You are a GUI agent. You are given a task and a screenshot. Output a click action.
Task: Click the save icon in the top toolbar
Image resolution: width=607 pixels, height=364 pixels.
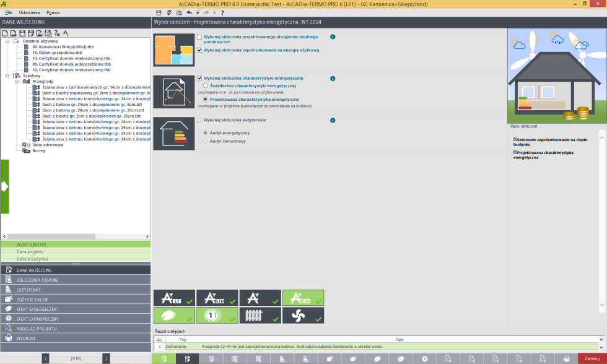(x=159, y=13)
